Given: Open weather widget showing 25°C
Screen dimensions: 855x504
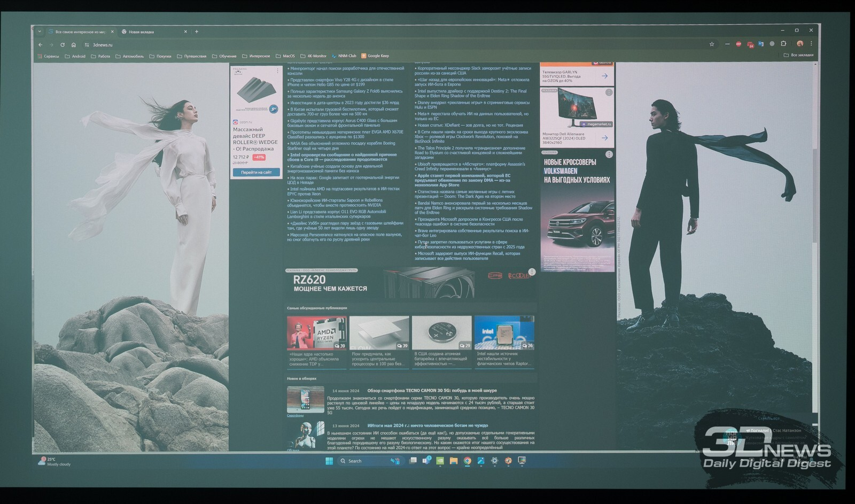Looking at the screenshot, I should coord(53,461).
